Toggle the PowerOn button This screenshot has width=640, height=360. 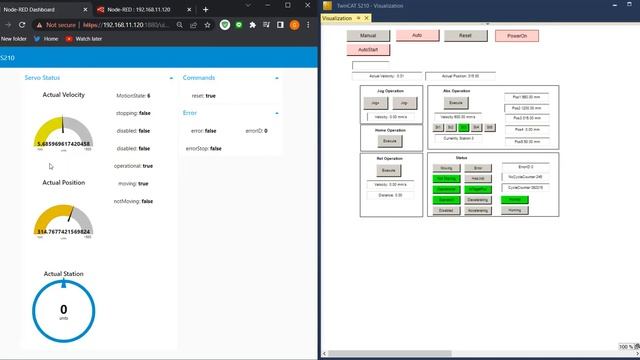517,36
